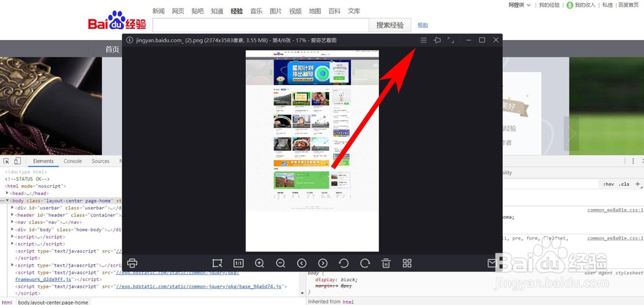Click the banner next arrow on Baidu page
Viewport: 644px width, 305px height.
pos(571,133)
